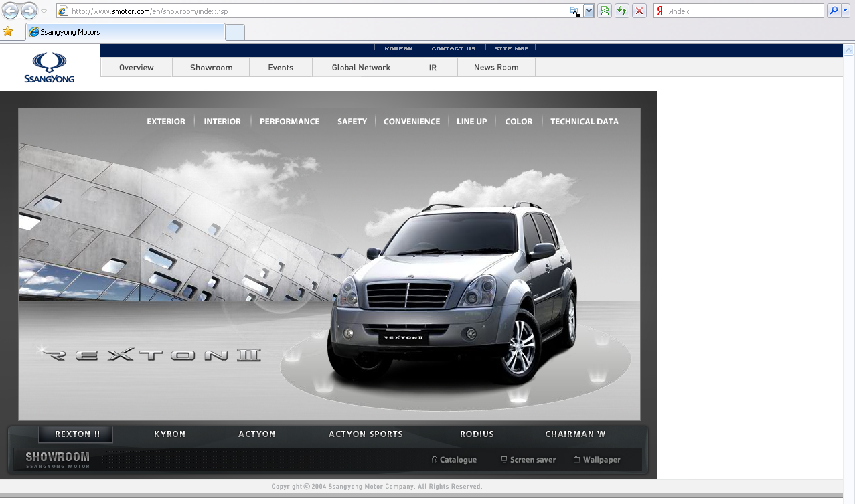
Task: Select the TECHNICAL DATA section
Action: tap(585, 122)
